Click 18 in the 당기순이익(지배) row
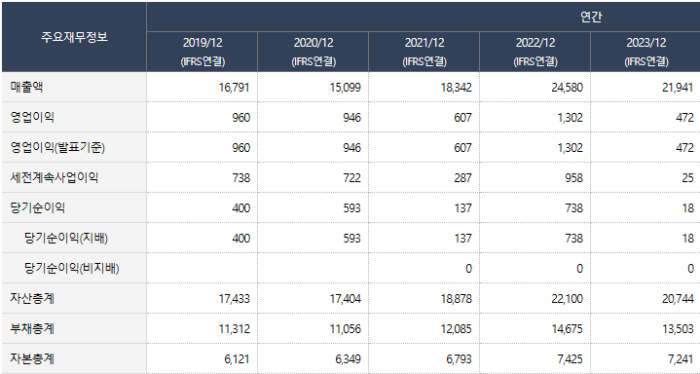 coord(688,238)
